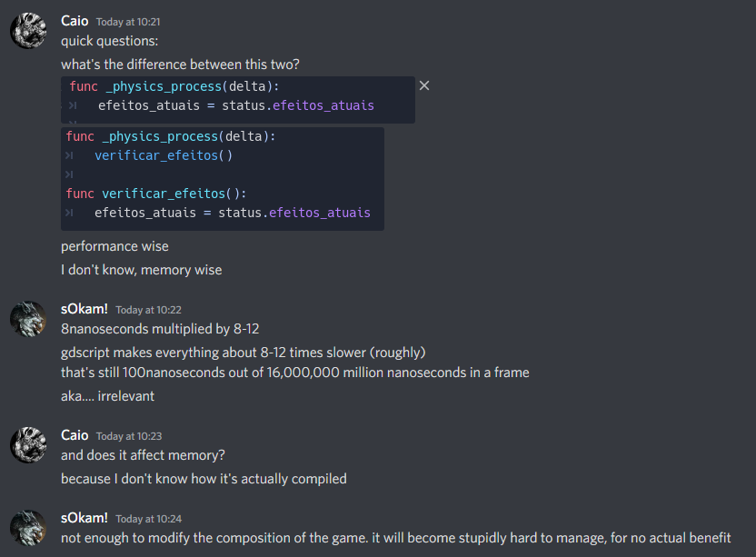Click the "aka.... irrelevant" message
This screenshot has height=557, width=756.
(107, 396)
